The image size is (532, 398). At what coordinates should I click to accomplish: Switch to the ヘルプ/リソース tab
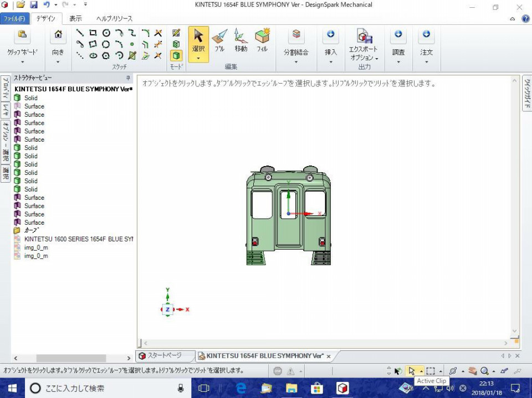pyautogui.click(x=114, y=19)
